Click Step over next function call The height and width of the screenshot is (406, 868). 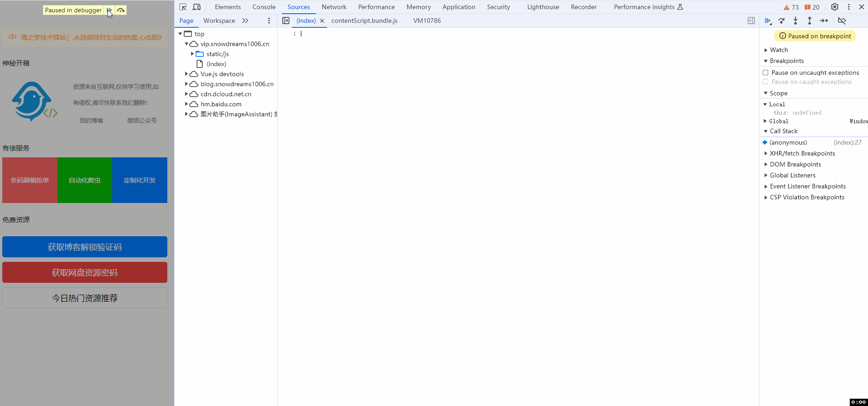pyautogui.click(x=781, y=21)
